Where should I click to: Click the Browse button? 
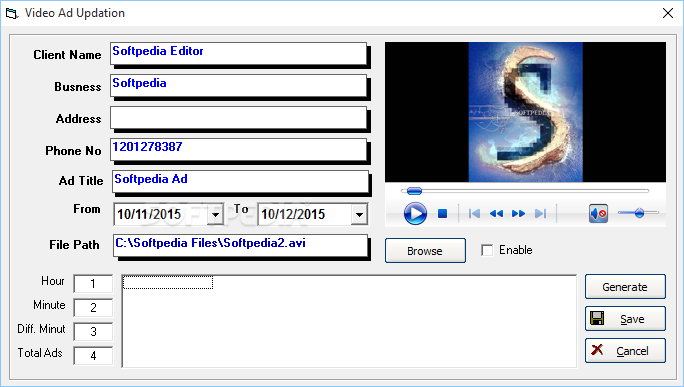(425, 250)
